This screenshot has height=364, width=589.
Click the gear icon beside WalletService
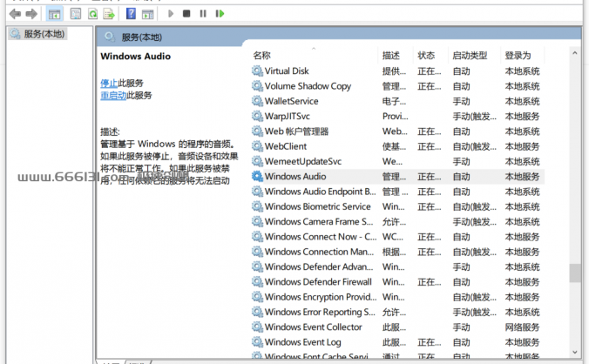click(257, 101)
